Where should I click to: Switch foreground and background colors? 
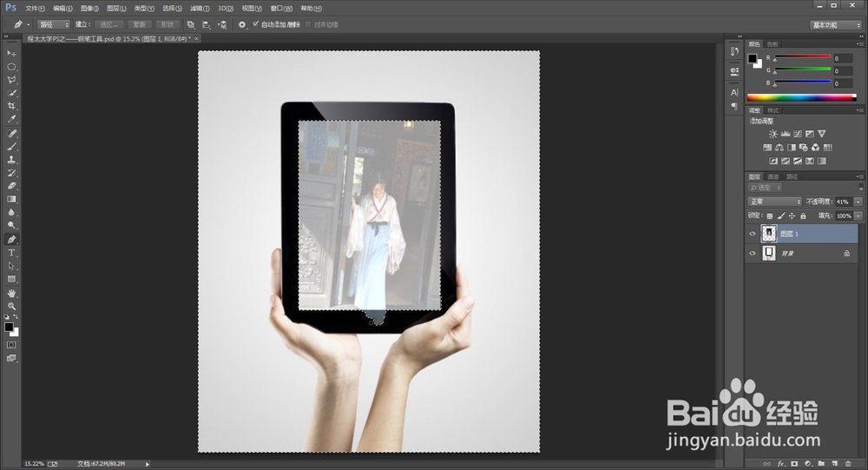(16, 317)
